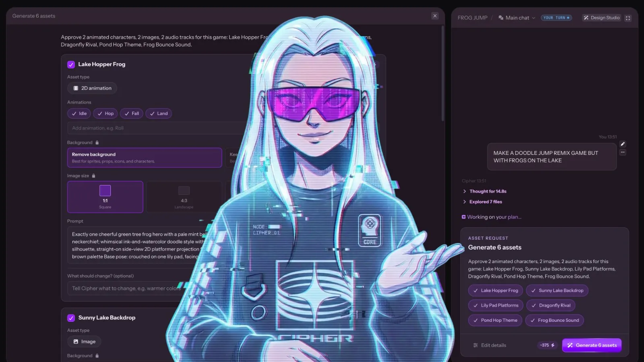Screen dimensions: 644x362
Task: Toggle the Dragonfly Rival chip
Action: pyautogui.click(x=551, y=305)
